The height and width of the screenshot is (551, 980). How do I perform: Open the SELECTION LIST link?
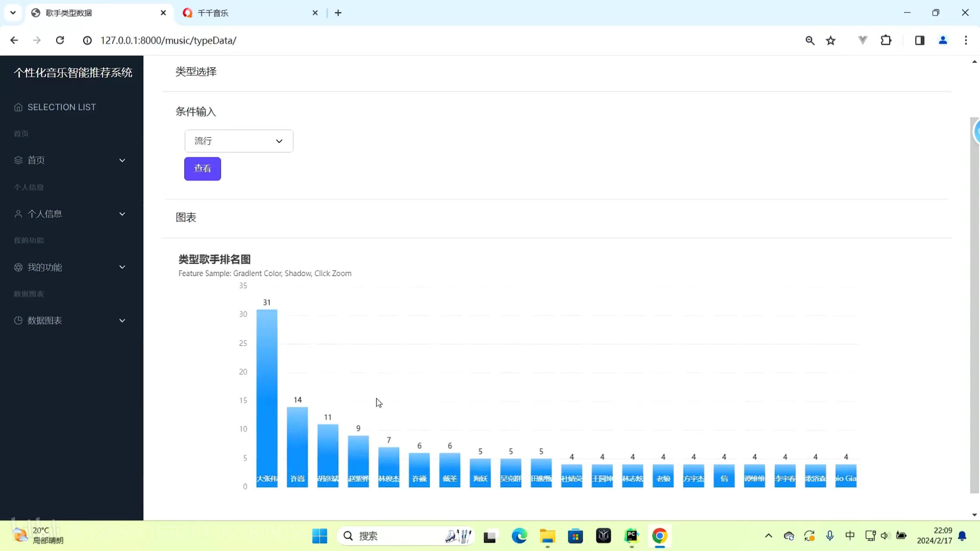coord(62,107)
